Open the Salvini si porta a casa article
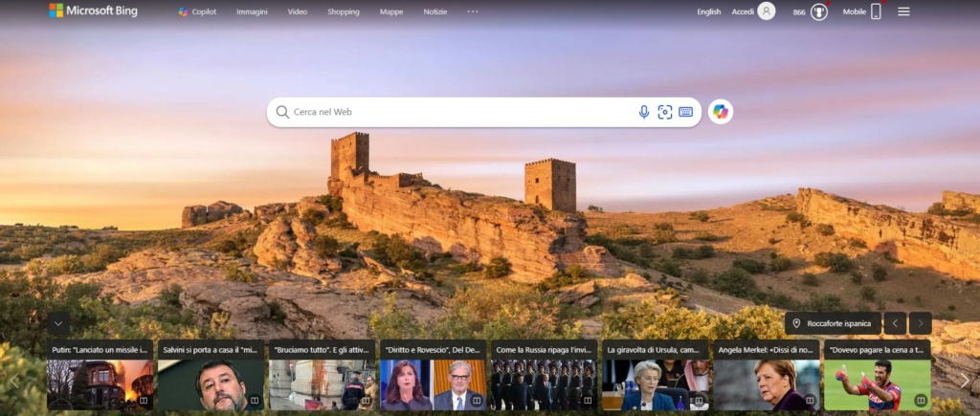Screen dimensions: 980x416 pyautogui.click(x=211, y=376)
